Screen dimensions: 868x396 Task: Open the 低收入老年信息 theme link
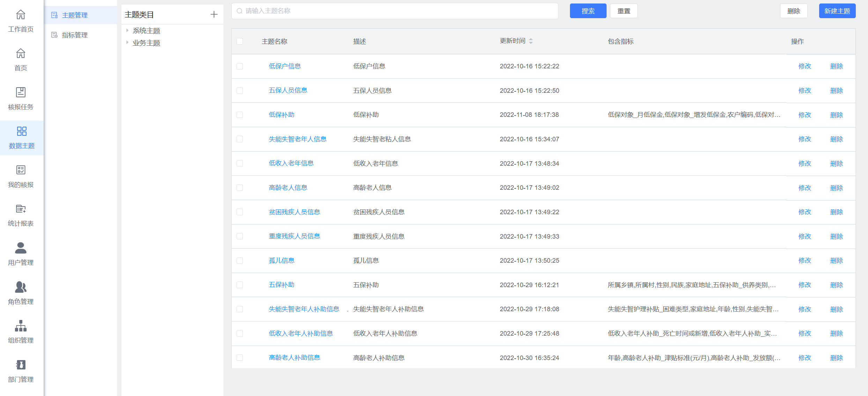tap(291, 163)
